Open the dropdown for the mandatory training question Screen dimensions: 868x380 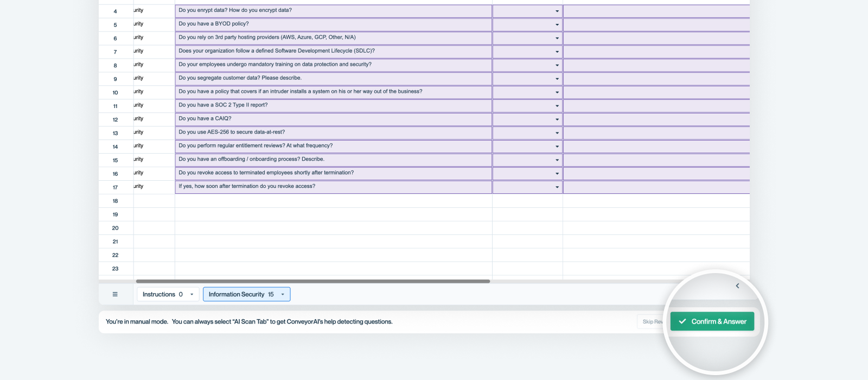(x=557, y=65)
